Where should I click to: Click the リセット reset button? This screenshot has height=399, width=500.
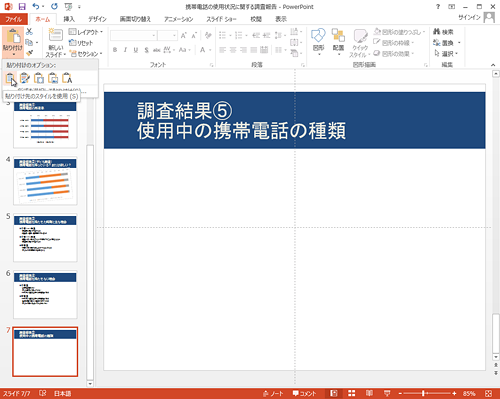(81, 43)
